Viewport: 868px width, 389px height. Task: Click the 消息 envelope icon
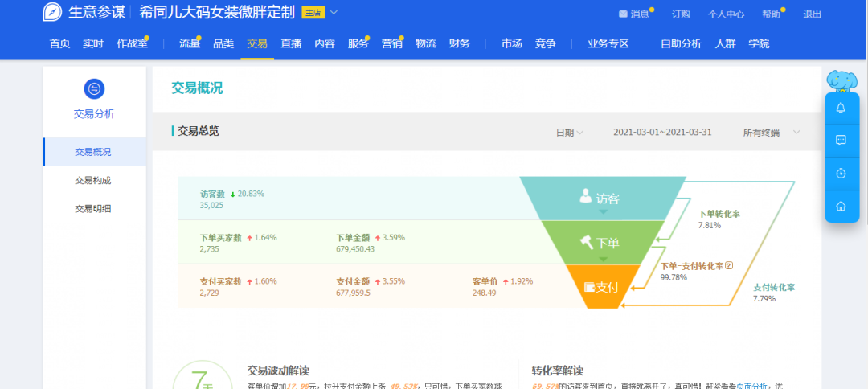[623, 14]
